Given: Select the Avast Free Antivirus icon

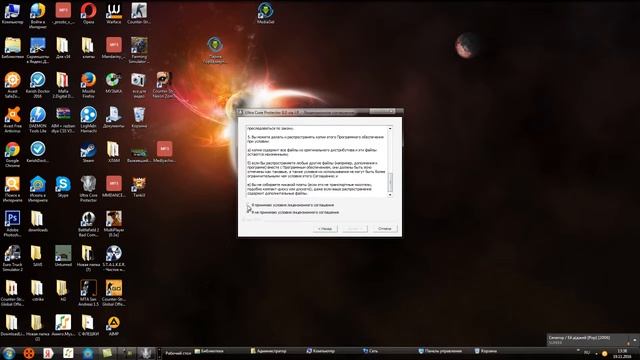Looking at the screenshot, I should 12,120.
